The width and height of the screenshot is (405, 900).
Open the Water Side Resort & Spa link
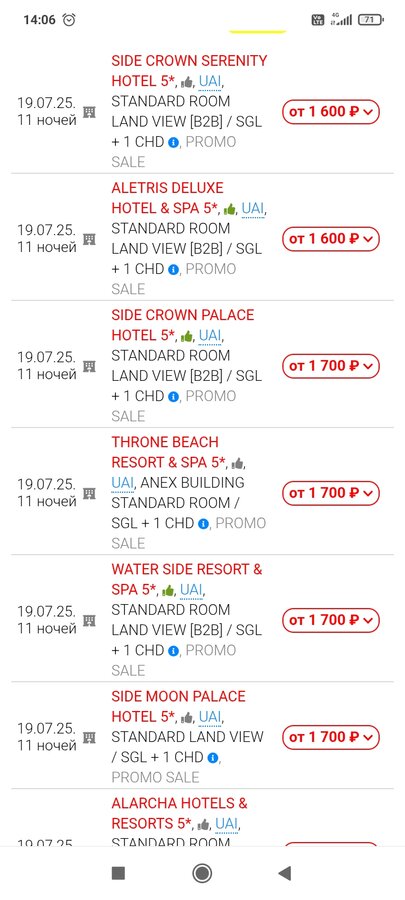coord(186,579)
